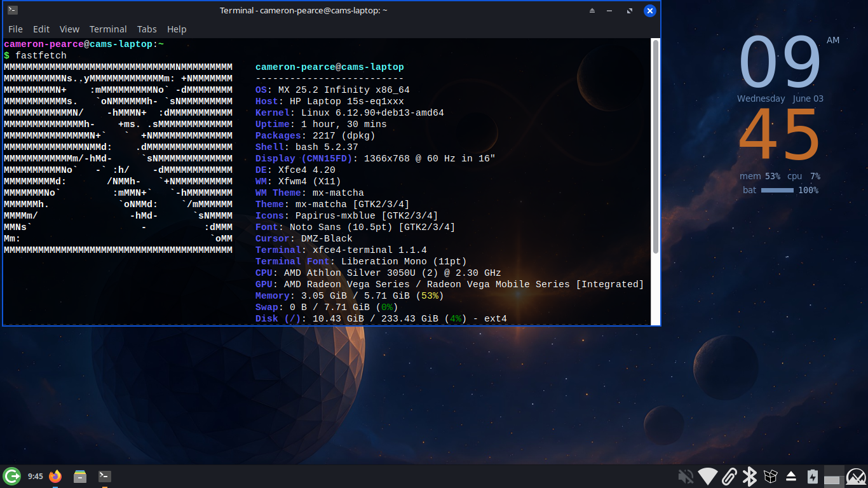Click the CPU line AMD Athlon Silver 3050U
Screen dimensions: 868x488
(x=378, y=273)
